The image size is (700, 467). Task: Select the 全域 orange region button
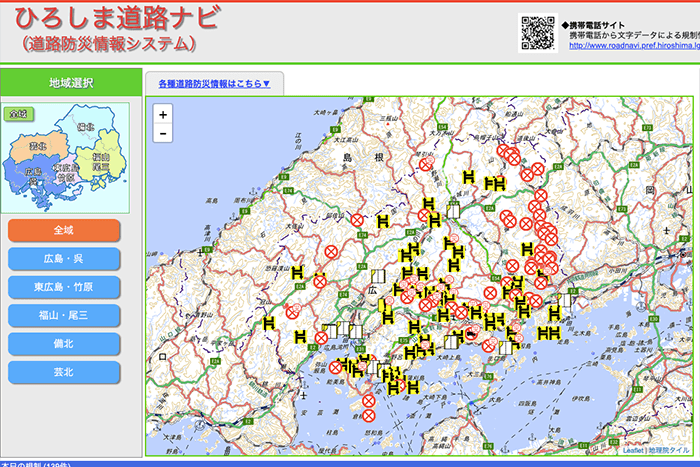(x=64, y=230)
